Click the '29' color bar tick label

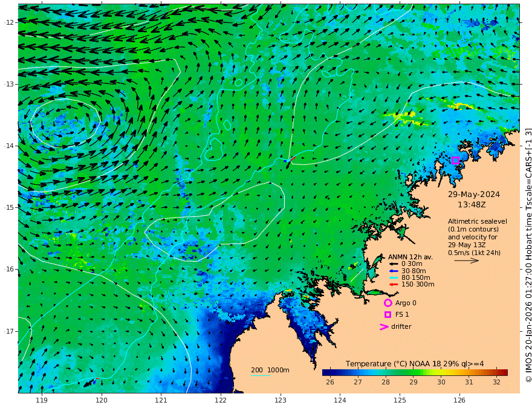point(414,382)
